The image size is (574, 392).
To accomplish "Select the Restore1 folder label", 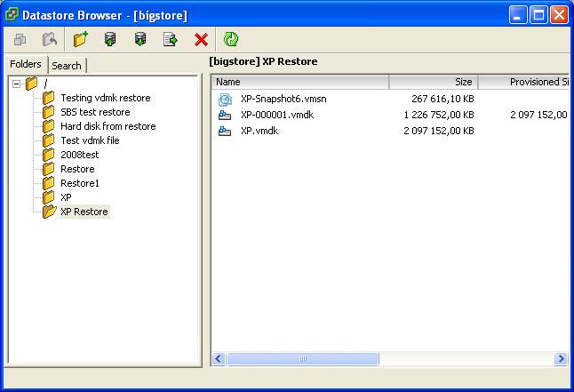I will (x=79, y=183).
